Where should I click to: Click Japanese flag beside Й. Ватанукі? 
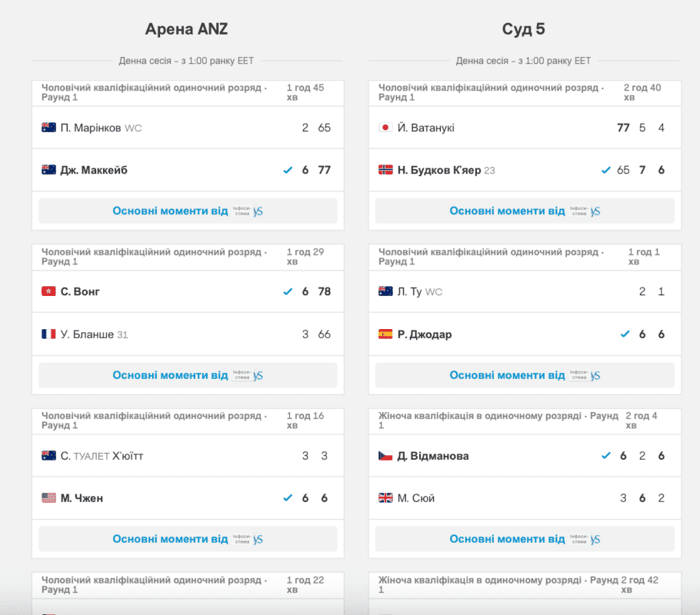[386, 128]
